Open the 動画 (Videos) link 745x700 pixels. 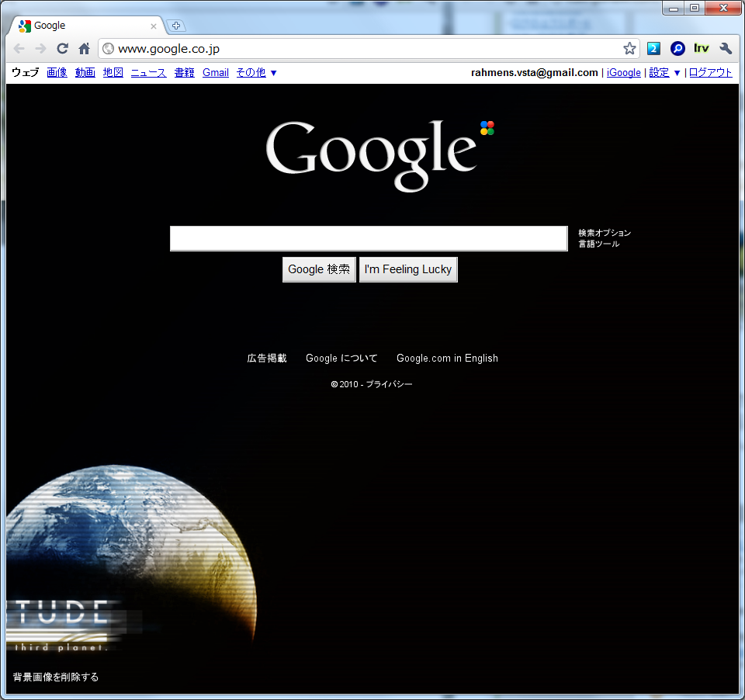point(85,73)
